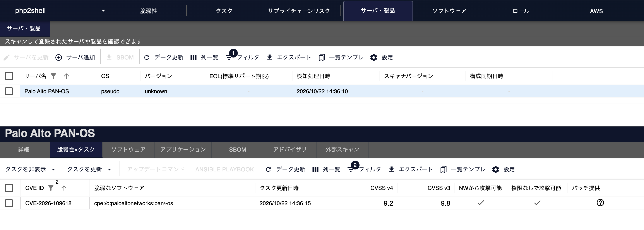
Task: Switch to the 脆弱性 top navigation tab
Action: pos(149,11)
